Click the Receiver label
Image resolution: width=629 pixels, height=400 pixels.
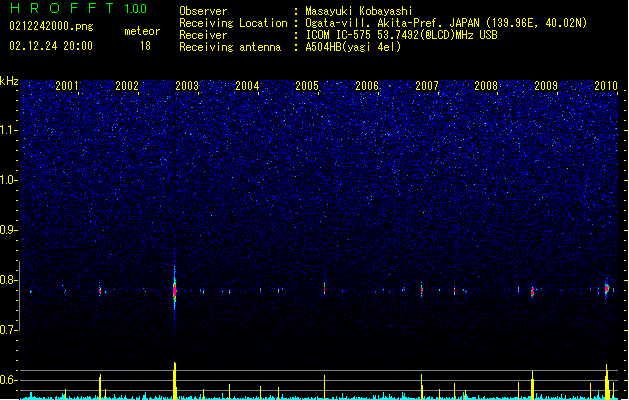coord(203,35)
